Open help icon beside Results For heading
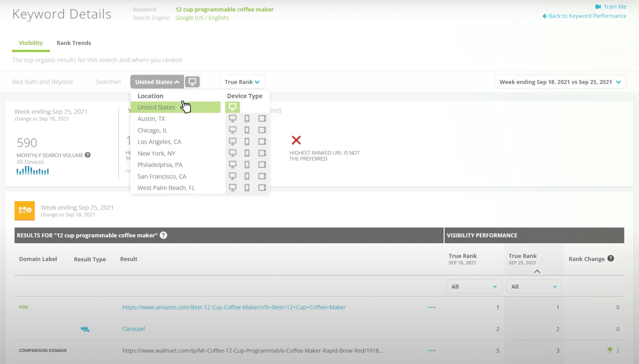The image size is (639, 364). (163, 235)
